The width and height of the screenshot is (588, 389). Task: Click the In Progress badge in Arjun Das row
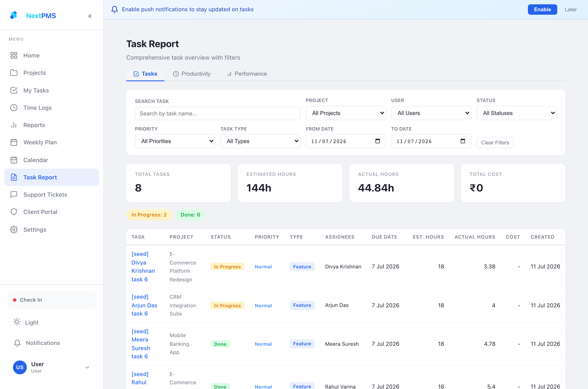click(x=227, y=305)
